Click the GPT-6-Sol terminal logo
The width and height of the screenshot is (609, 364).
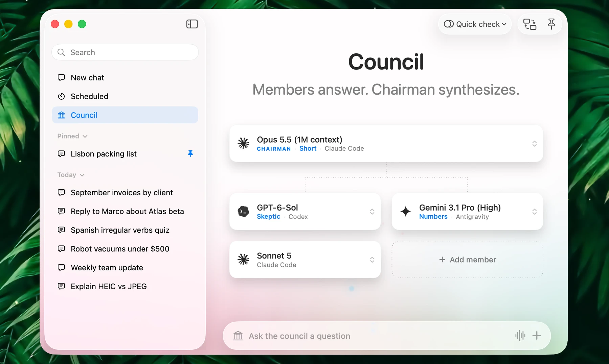point(243,212)
